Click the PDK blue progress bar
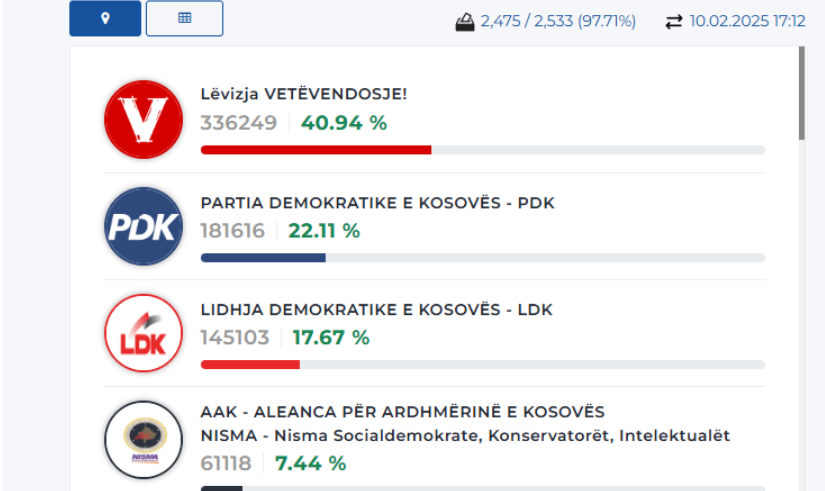Screen dimensions: 825x491 click(263, 257)
